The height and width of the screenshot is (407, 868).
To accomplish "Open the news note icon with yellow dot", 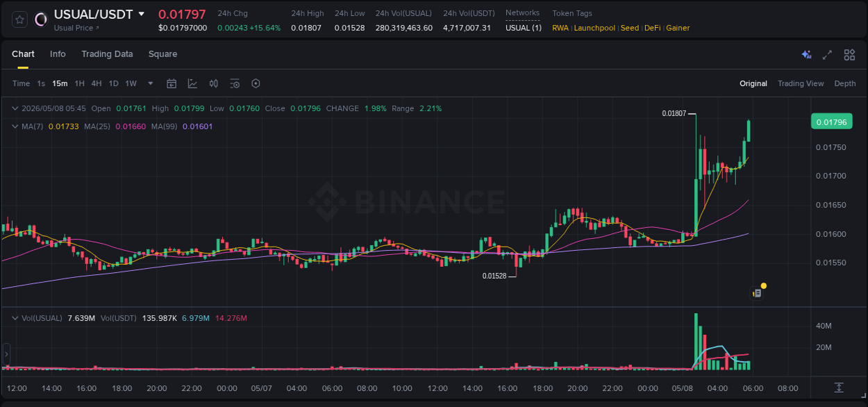I will point(758,293).
